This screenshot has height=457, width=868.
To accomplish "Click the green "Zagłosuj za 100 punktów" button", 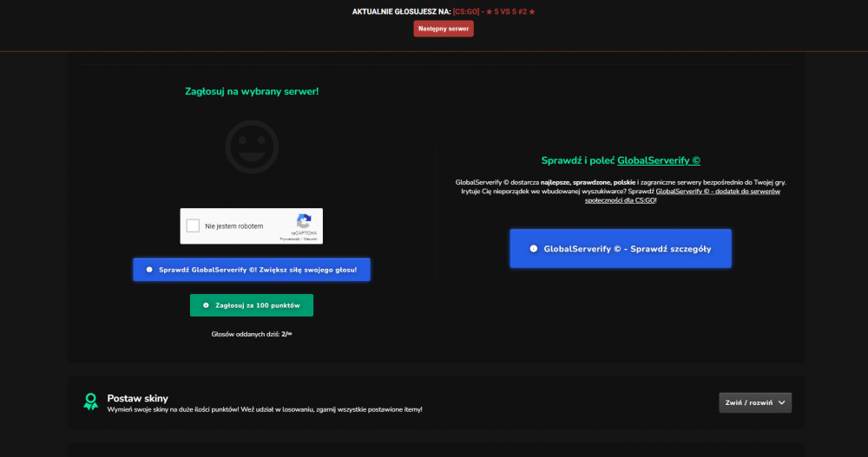I will [x=252, y=305].
